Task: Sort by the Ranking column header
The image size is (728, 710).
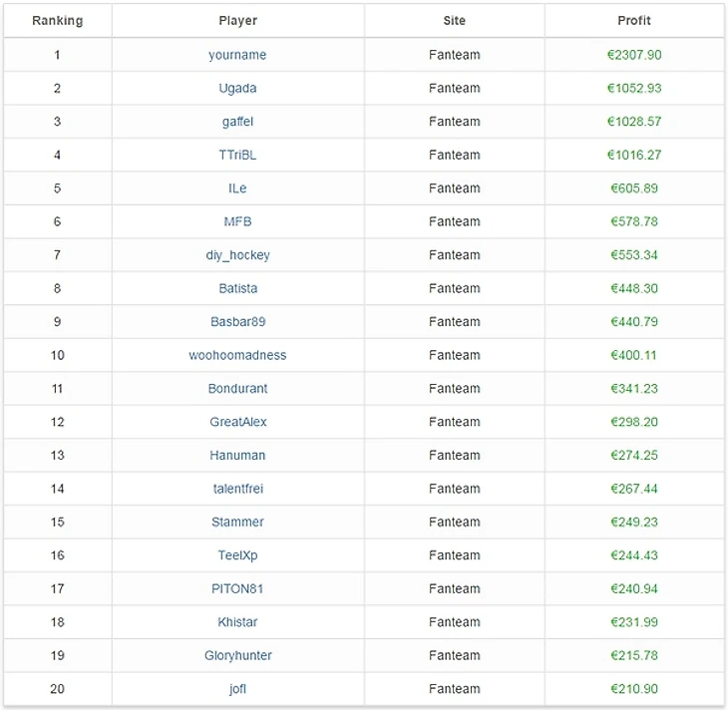Action: 57,21
